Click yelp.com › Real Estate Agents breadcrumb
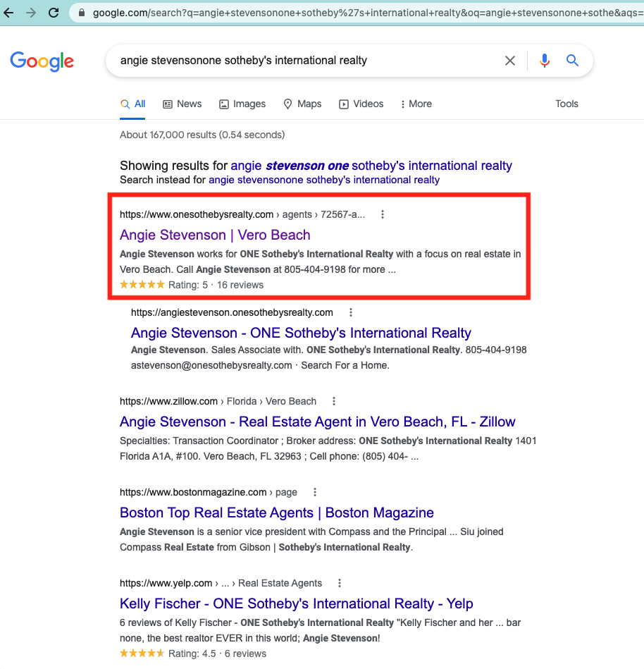644x669 pixels. click(x=221, y=583)
